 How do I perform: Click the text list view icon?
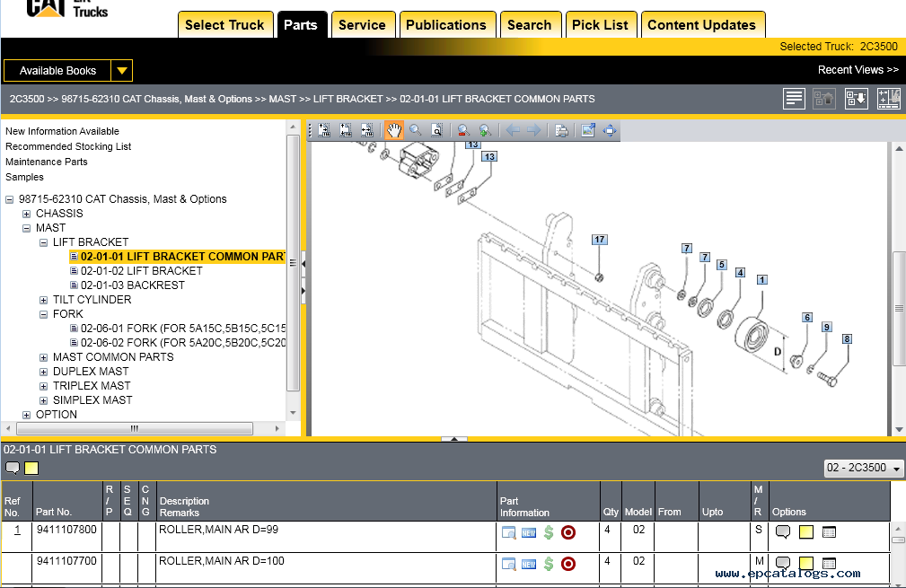pyautogui.click(x=794, y=99)
